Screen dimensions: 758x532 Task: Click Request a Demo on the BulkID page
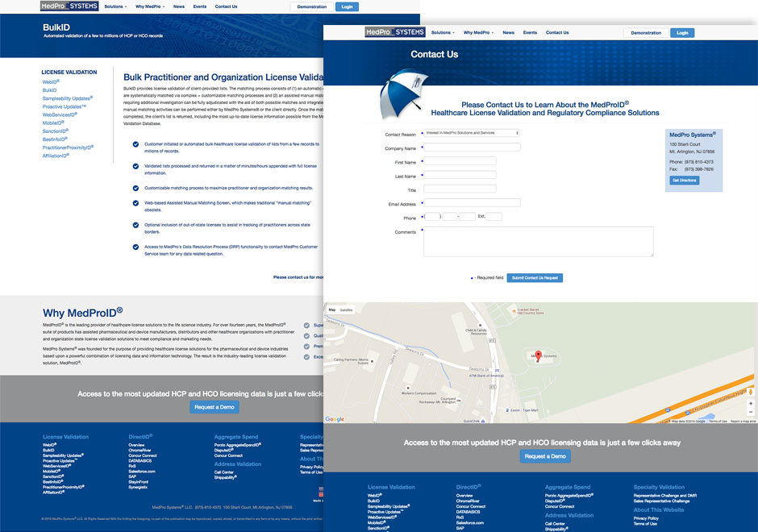pos(214,407)
